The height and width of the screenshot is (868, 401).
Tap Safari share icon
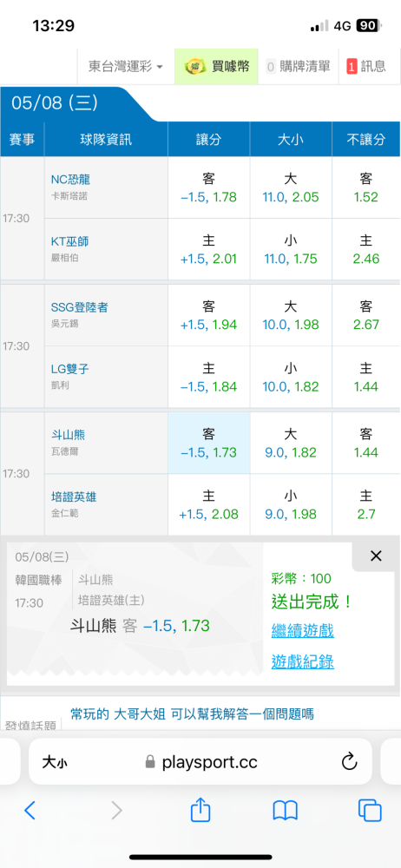pos(200,809)
